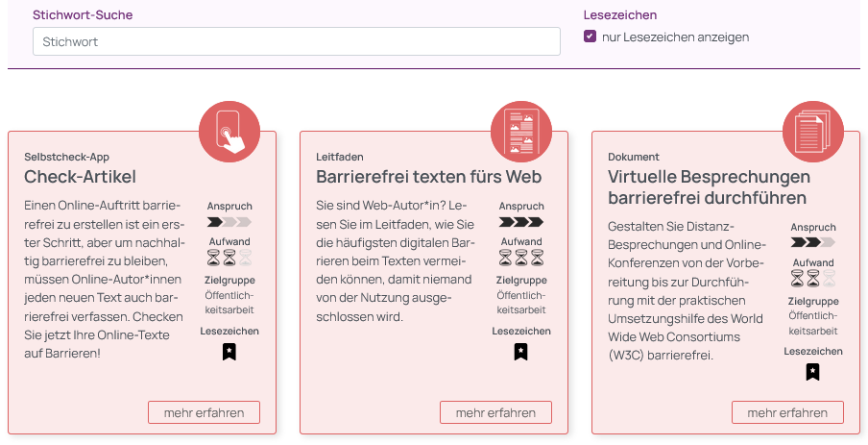The image size is (868, 445).
Task: Click the Anspruch arrows on Barrierefrei texten card
Action: 521,222
